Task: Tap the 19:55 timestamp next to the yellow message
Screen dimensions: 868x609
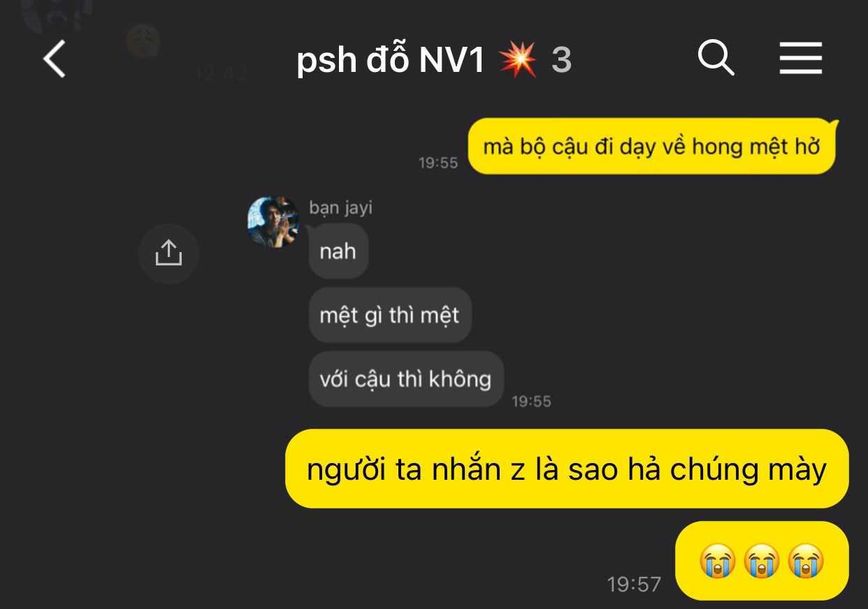Action: (438, 163)
